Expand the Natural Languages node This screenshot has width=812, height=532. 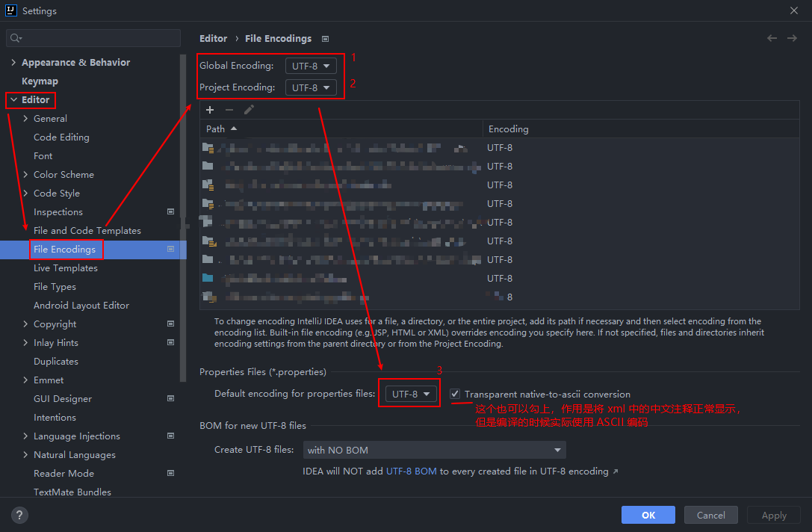coord(25,454)
